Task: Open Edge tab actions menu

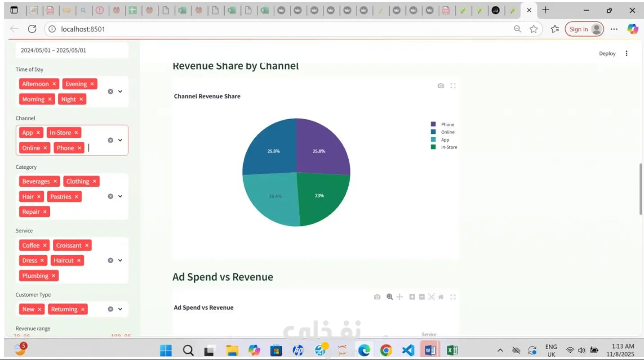Action: (14, 10)
